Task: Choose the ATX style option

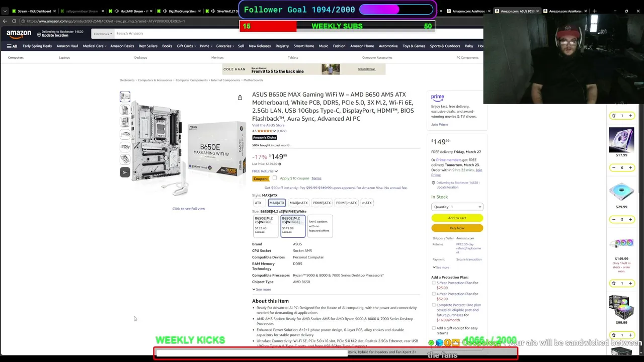Action: tap(258, 203)
